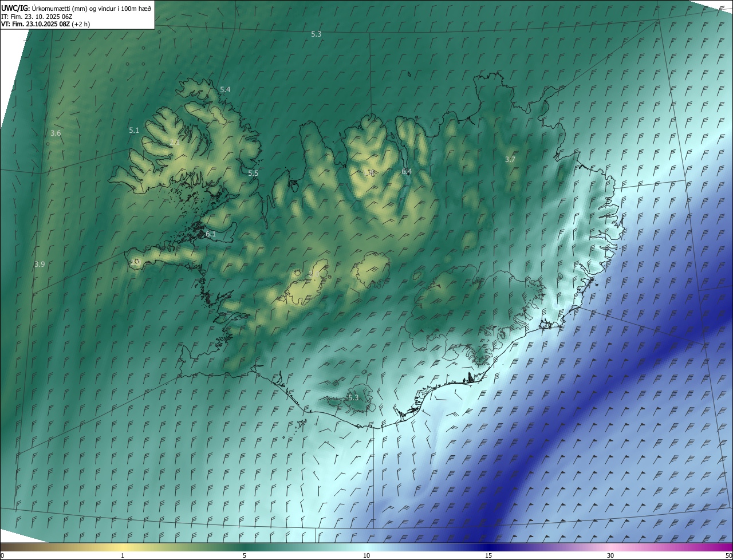Click the 3.7 value in the northeast
Screen dimensions: 733x560
tap(510, 160)
